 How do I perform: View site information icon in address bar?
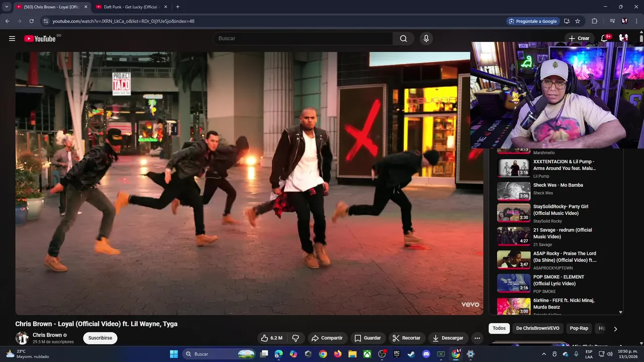coord(46,21)
